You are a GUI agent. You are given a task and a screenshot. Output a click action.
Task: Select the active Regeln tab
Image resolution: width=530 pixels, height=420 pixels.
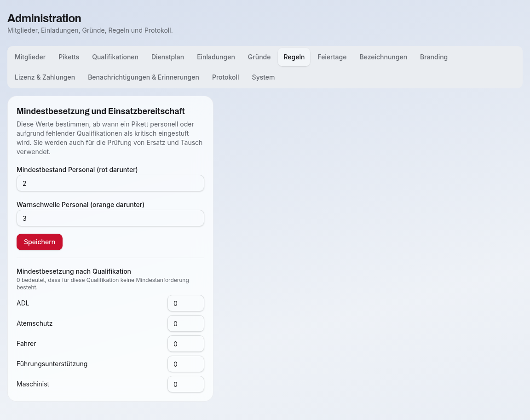(x=294, y=57)
